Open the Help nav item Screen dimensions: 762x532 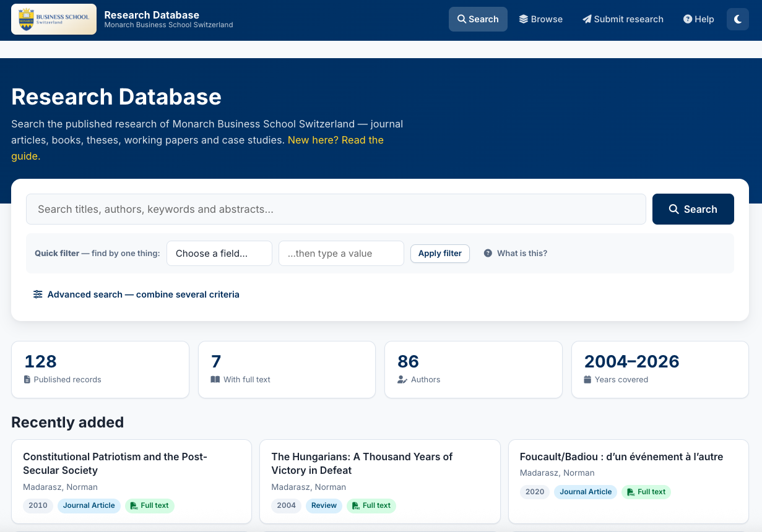coord(699,19)
